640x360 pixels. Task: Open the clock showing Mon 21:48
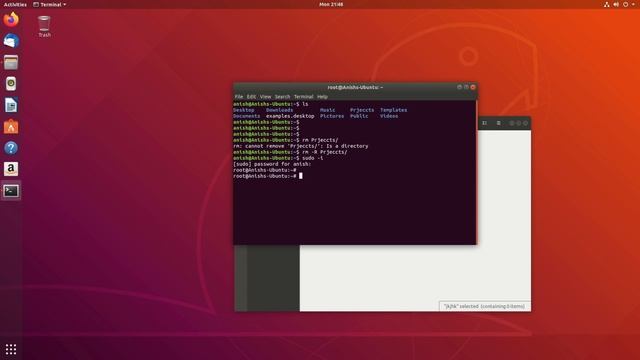pyautogui.click(x=331, y=4)
